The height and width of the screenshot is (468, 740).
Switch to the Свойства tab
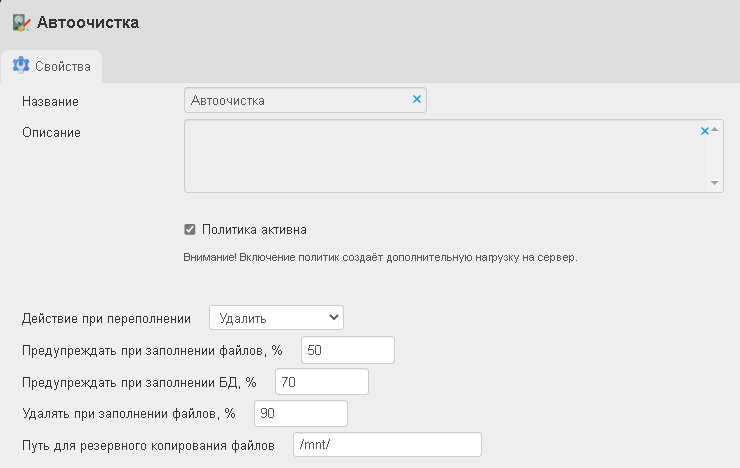click(x=52, y=67)
